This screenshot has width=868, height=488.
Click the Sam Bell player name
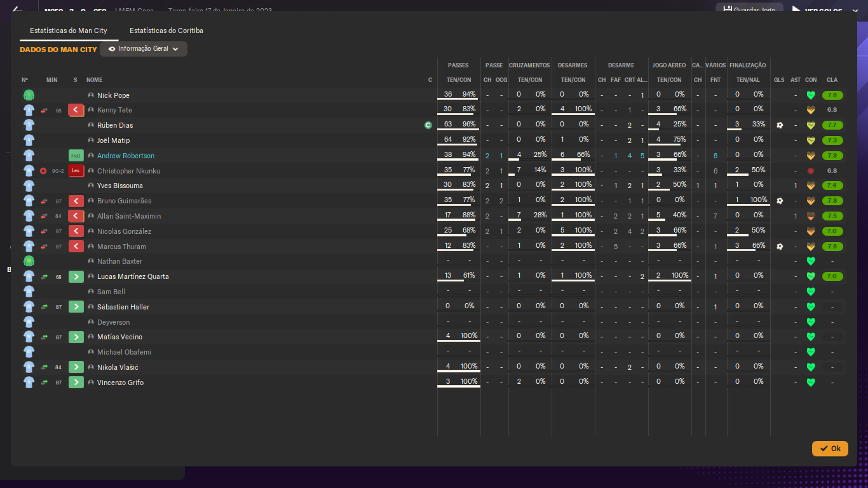click(111, 292)
